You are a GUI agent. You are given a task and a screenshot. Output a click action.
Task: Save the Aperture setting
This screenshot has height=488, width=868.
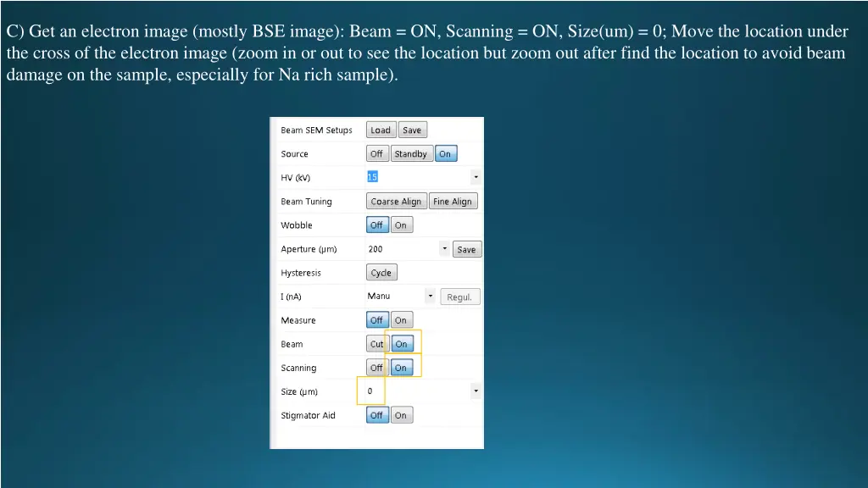(467, 250)
